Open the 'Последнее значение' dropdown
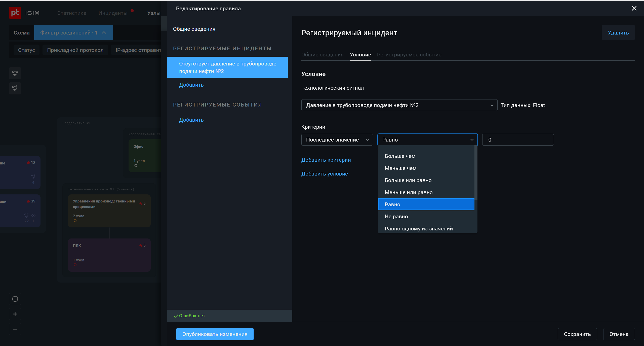 [337, 140]
